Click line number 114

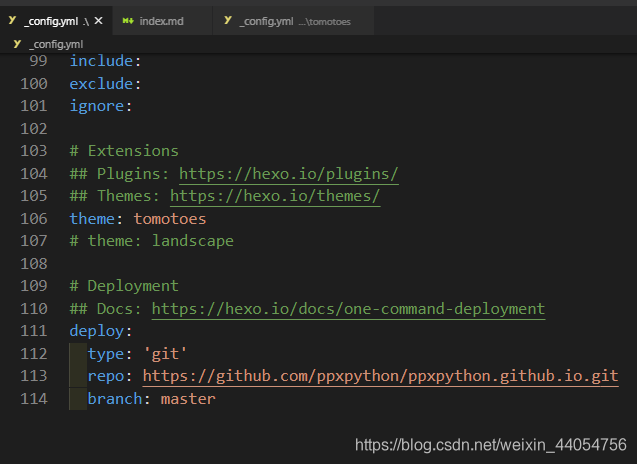click(34, 399)
